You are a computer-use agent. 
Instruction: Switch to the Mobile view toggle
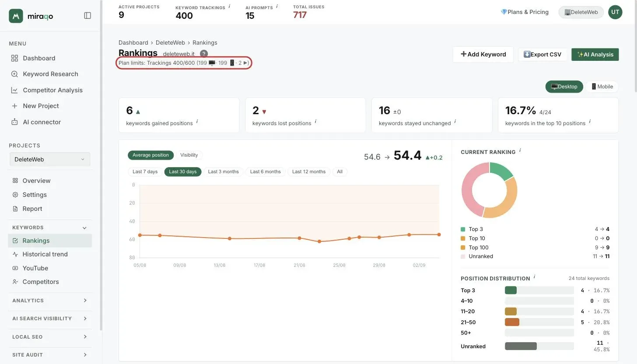point(602,87)
